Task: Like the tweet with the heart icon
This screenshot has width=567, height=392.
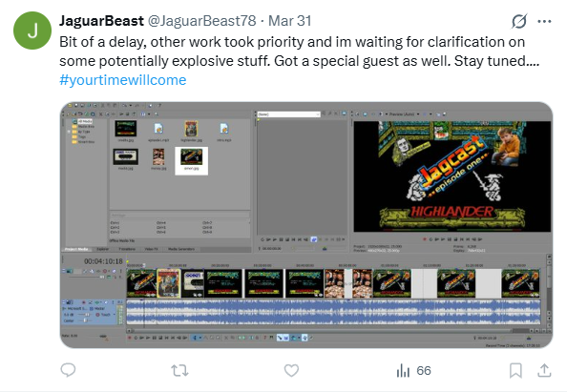Action: coord(291,370)
